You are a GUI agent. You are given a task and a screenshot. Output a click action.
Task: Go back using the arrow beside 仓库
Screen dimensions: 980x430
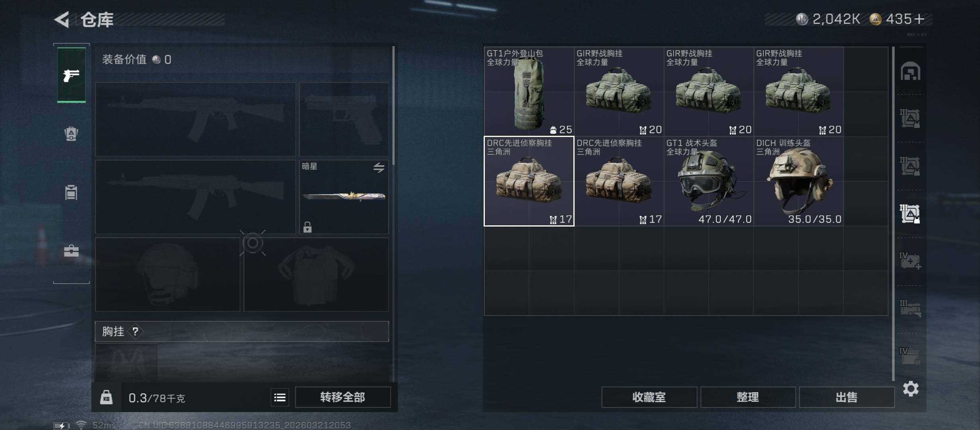pos(62,19)
